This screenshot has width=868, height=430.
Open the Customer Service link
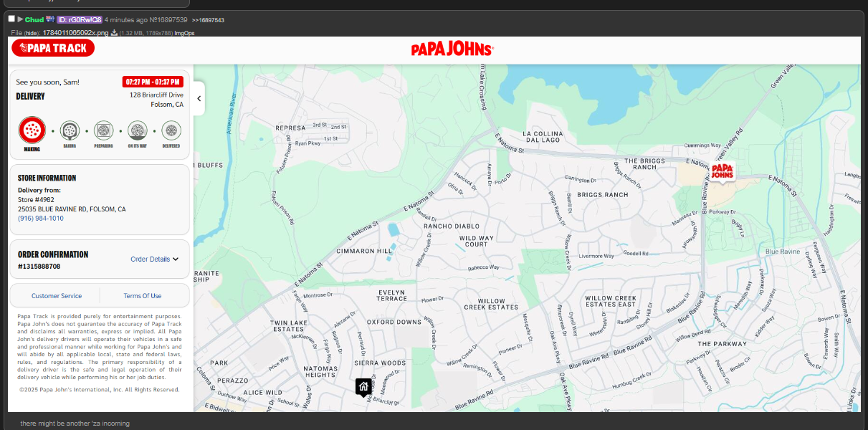click(x=57, y=296)
